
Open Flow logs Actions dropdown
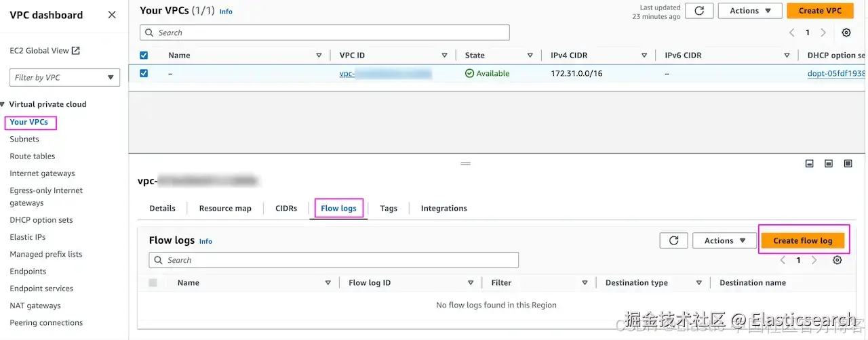(724, 240)
